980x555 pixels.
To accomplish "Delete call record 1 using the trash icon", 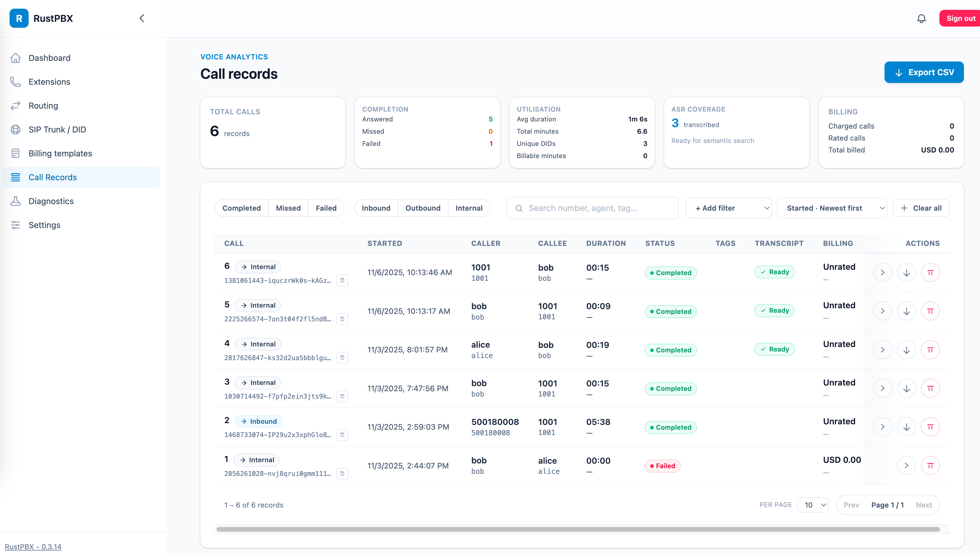I will click(930, 465).
